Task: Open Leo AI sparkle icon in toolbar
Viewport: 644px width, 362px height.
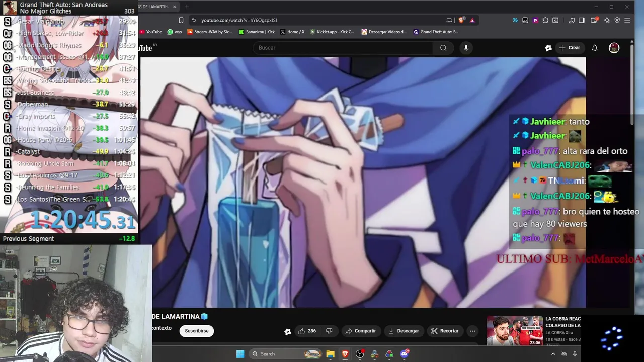Action: click(x=607, y=20)
